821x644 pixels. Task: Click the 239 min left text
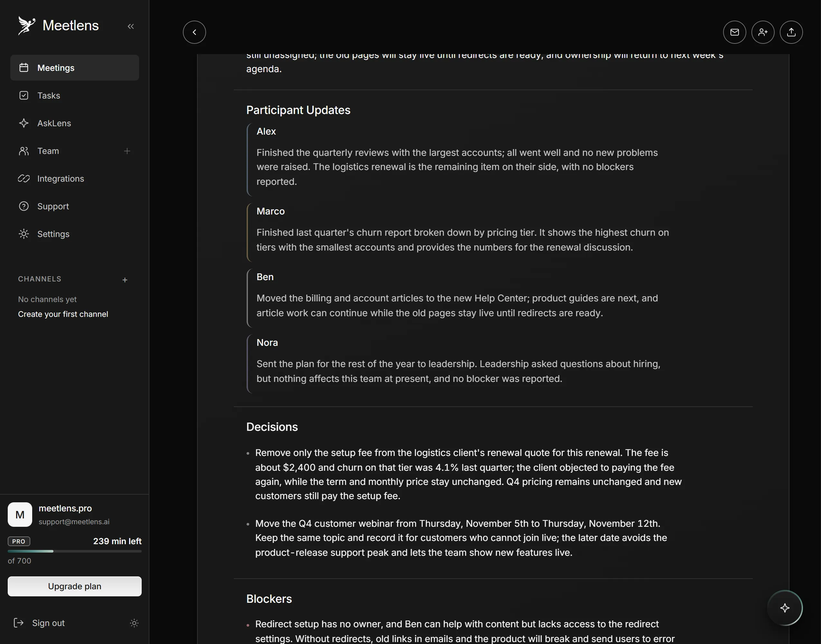coord(117,541)
